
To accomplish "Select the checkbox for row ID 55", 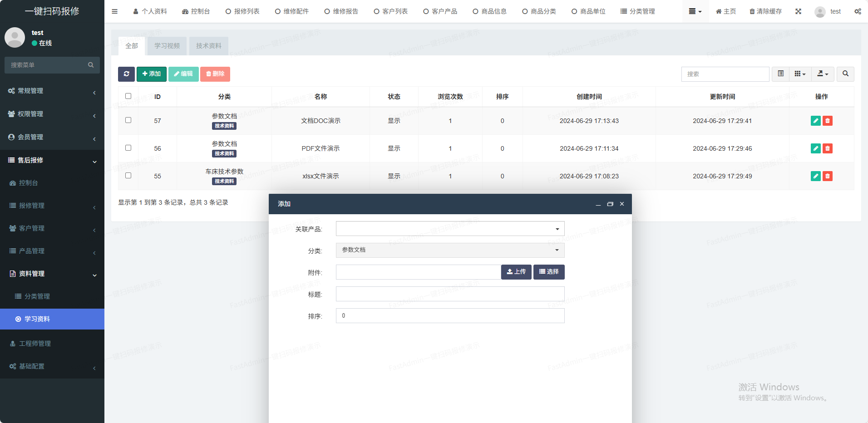I will click(128, 176).
